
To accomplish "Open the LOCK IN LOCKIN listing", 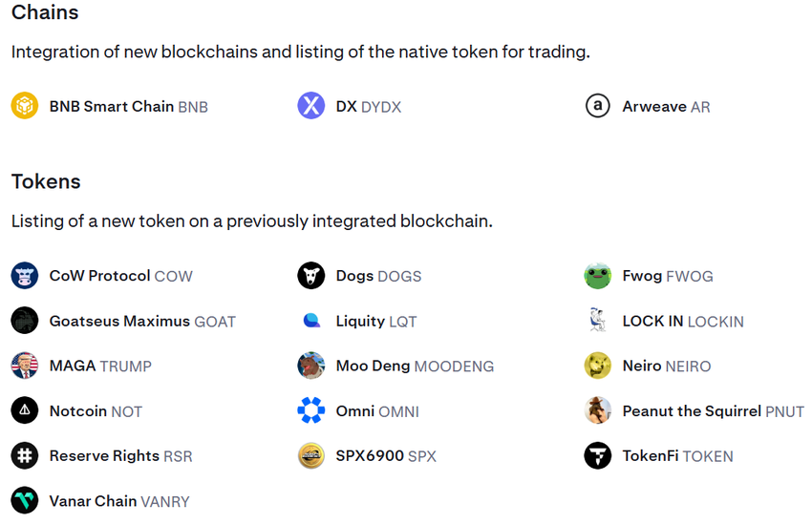I will (x=682, y=322).
